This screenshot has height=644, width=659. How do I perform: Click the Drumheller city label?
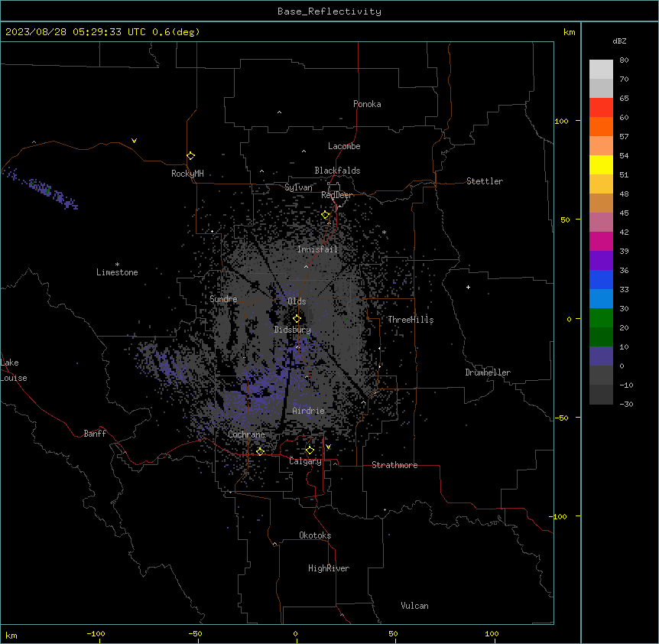point(488,372)
